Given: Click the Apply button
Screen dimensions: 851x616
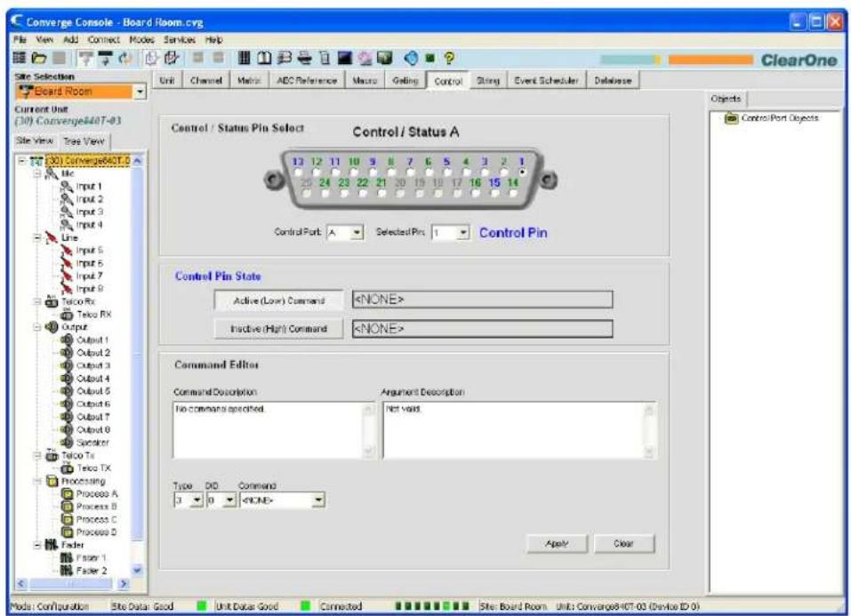Looking at the screenshot, I should pyautogui.click(x=557, y=543).
